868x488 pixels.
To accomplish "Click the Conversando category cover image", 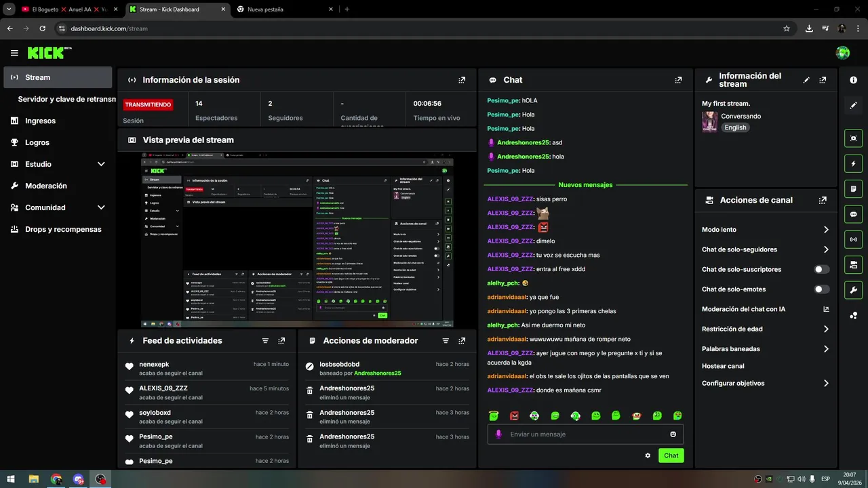I will 709,122.
